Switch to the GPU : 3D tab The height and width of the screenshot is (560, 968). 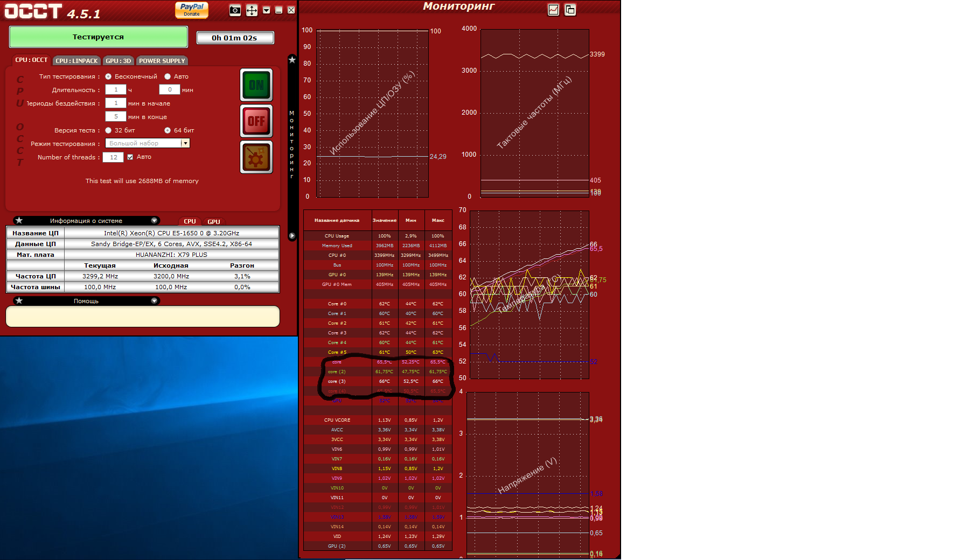[x=119, y=61]
